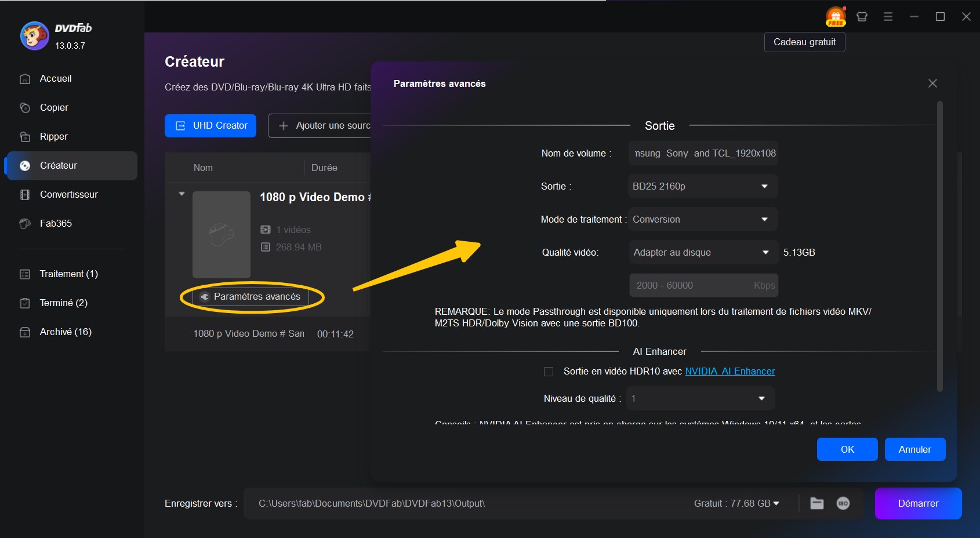The image size is (980, 538).
Task: Click the free gift icon in title bar
Action: coord(836,17)
